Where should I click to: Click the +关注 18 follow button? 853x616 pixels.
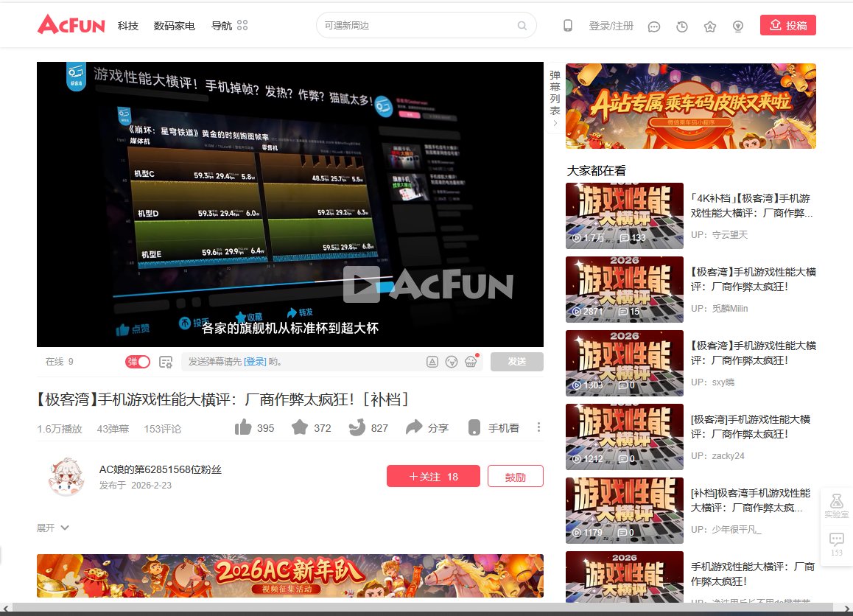point(433,476)
